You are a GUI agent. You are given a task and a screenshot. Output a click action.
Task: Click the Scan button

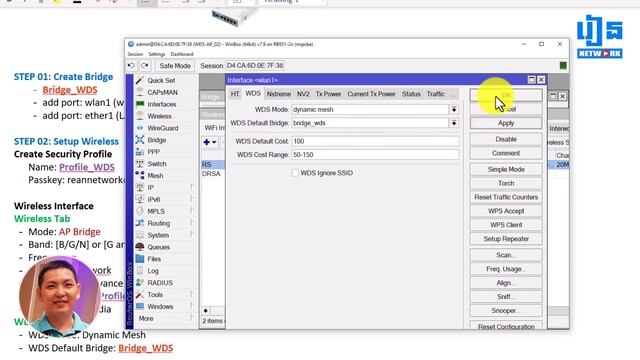(506, 255)
